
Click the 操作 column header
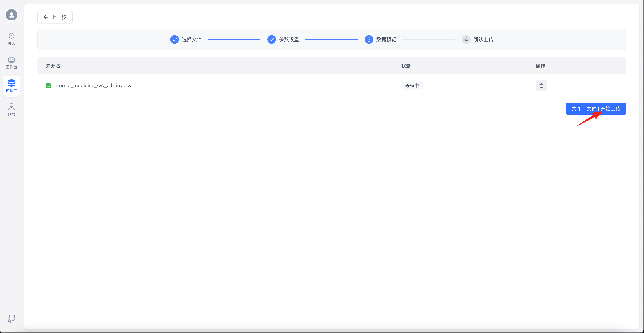540,66
